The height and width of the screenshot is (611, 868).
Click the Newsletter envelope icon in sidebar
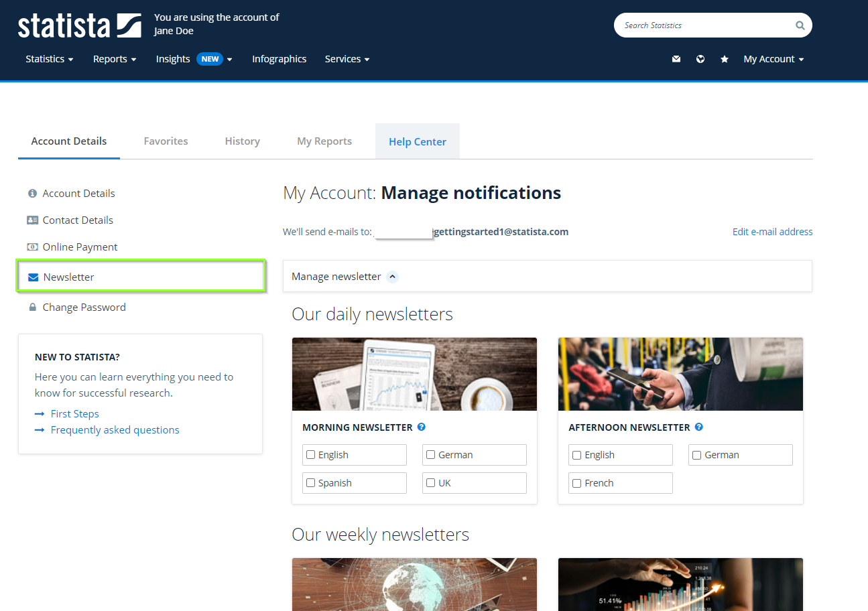pyautogui.click(x=33, y=277)
